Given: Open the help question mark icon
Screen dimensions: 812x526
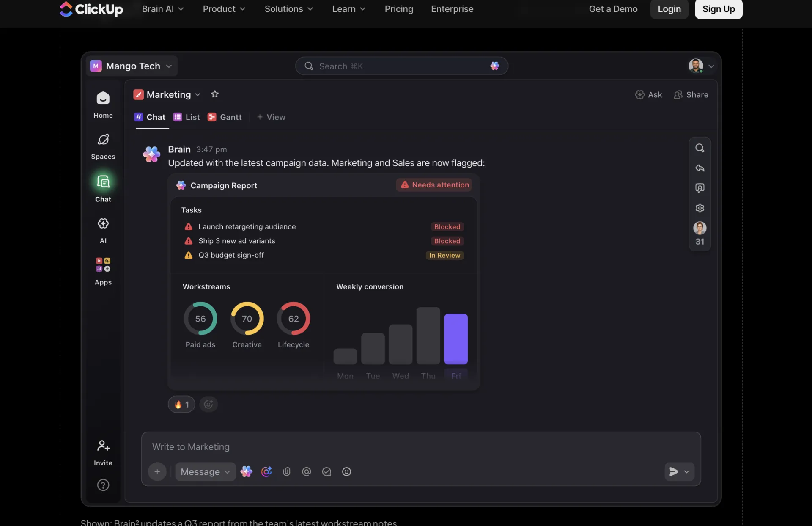Looking at the screenshot, I should [x=103, y=485].
